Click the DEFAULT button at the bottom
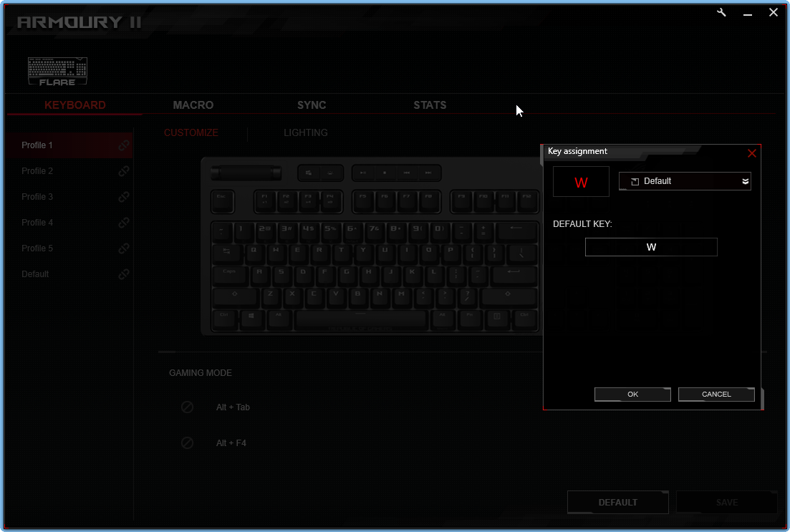The image size is (790, 532). click(x=617, y=503)
